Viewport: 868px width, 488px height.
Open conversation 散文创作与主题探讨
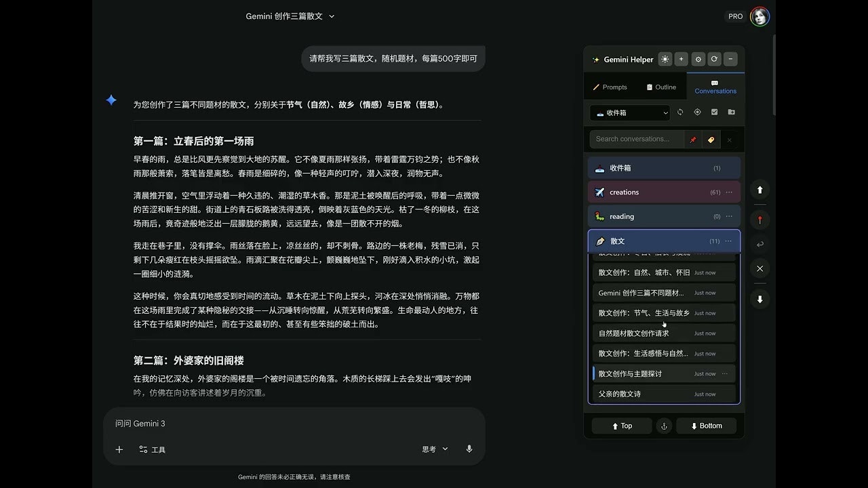664,374
